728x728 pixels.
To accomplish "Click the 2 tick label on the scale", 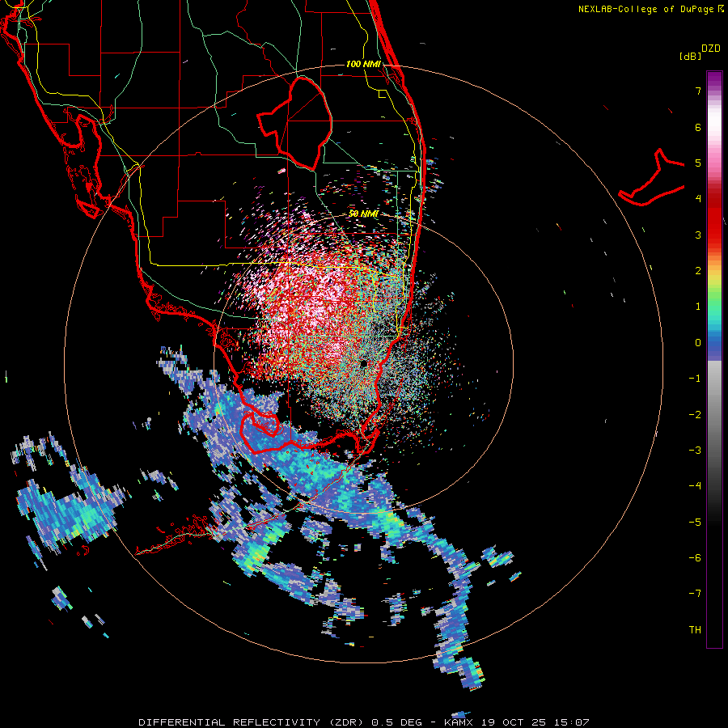I will point(698,271).
